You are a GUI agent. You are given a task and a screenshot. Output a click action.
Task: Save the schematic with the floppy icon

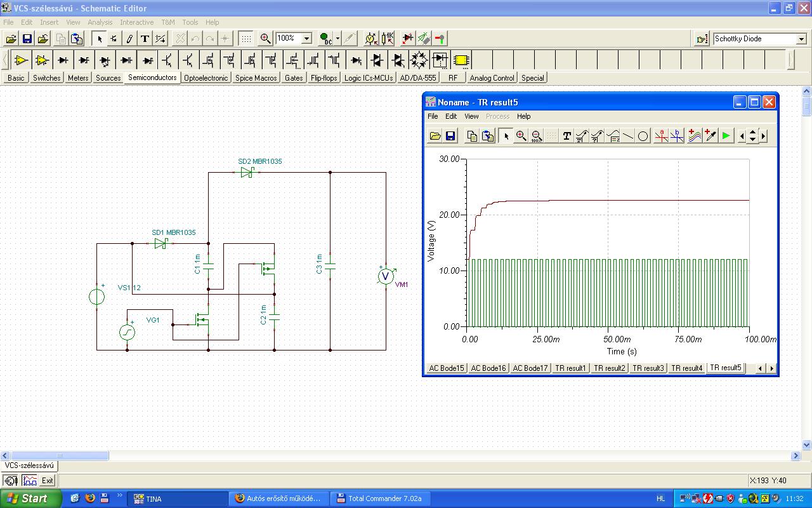point(27,39)
